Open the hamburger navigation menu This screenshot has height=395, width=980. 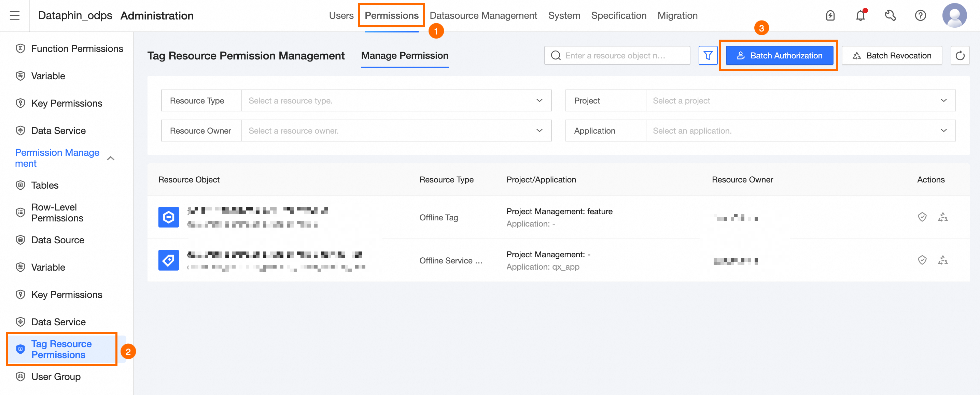pos(14,16)
